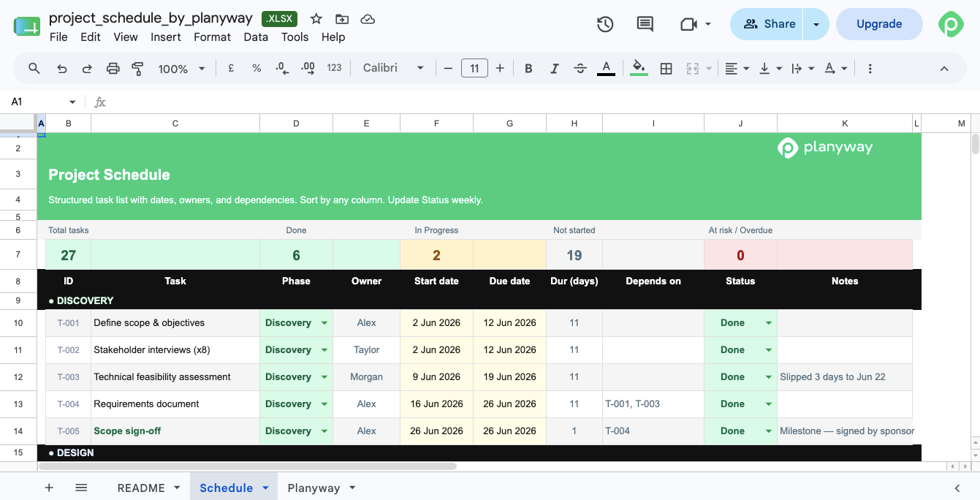Open the File menu
980x500 pixels.
[x=58, y=37]
